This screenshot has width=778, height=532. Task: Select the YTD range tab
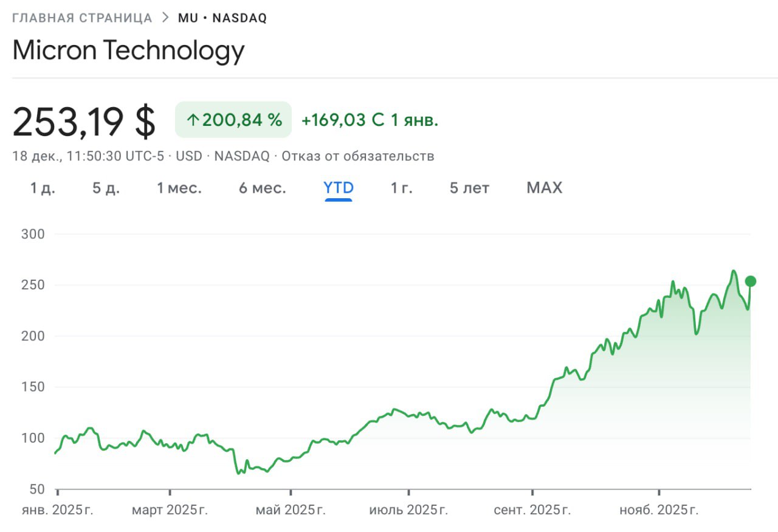tap(339, 188)
